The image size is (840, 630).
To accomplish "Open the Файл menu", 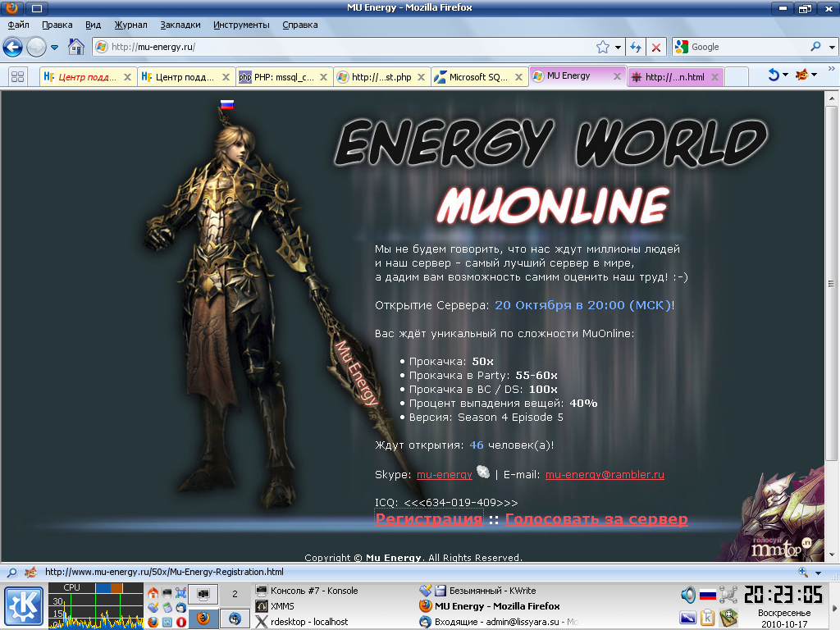I will pyautogui.click(x=18, y=25).
